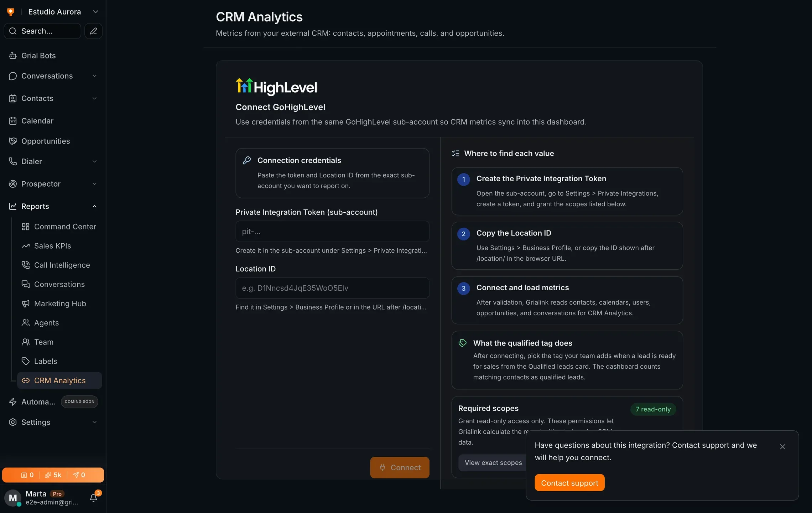Click the COMING SOON badge

[79, 401]
